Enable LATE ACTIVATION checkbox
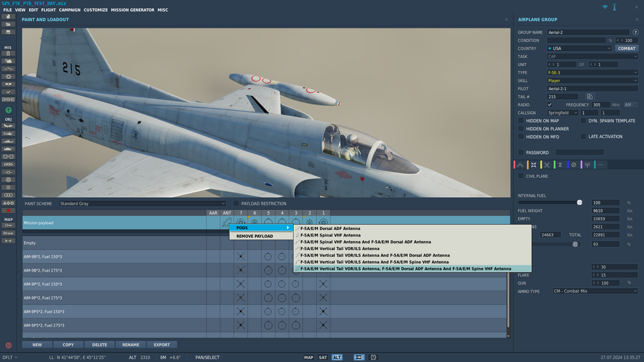Viewport: 644px width, 362px height. coord(583,137)
